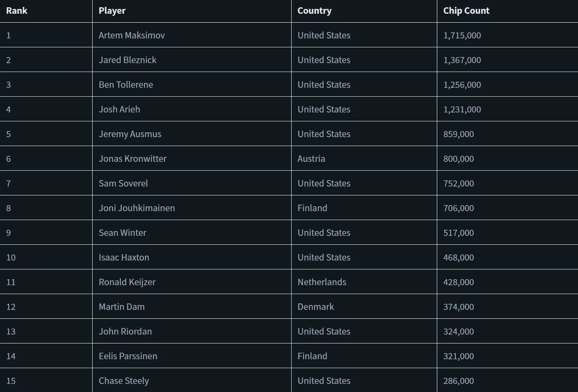Click the top chip count 1,715,000

pyautogui.click(x=462, y=36)
